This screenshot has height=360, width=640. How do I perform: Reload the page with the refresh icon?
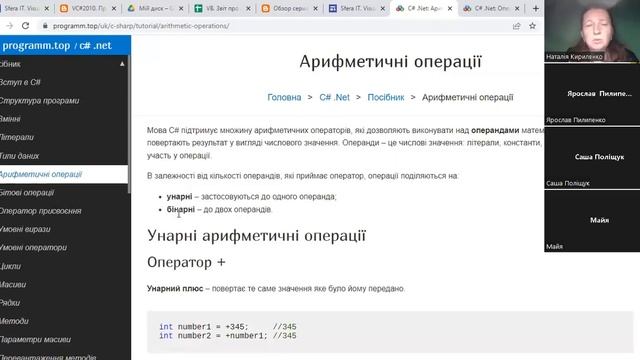25,26
